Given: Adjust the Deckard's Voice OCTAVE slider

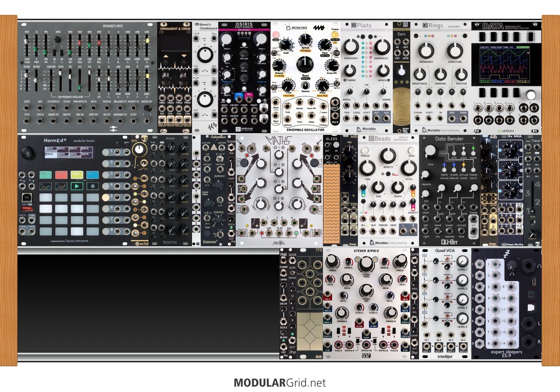Looking at the screenshot, I should coord(26,80).
